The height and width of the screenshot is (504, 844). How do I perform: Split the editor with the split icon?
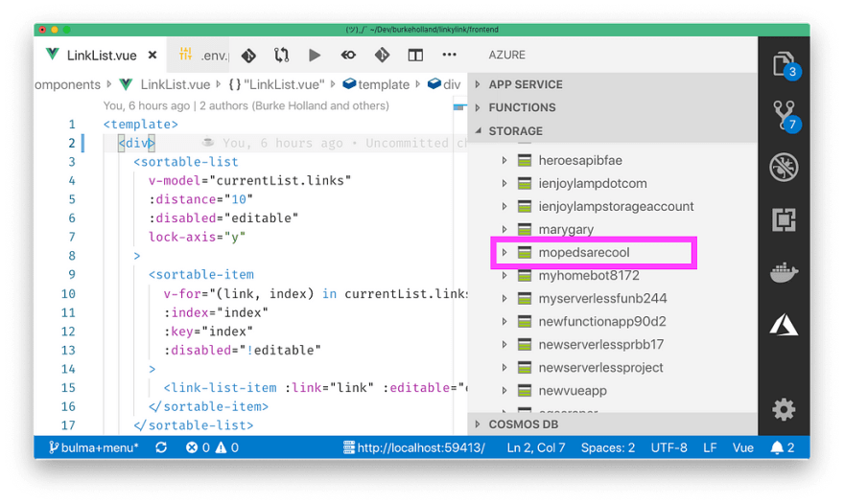415,55
